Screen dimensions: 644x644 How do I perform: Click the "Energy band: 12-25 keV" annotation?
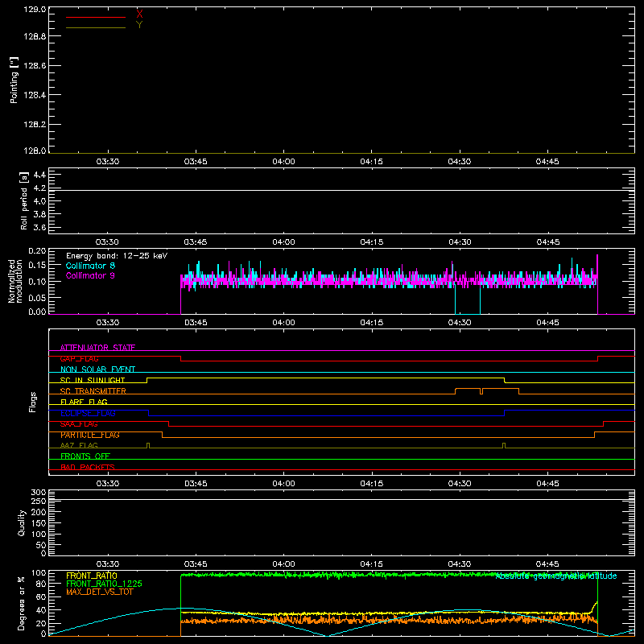(117, 256)
